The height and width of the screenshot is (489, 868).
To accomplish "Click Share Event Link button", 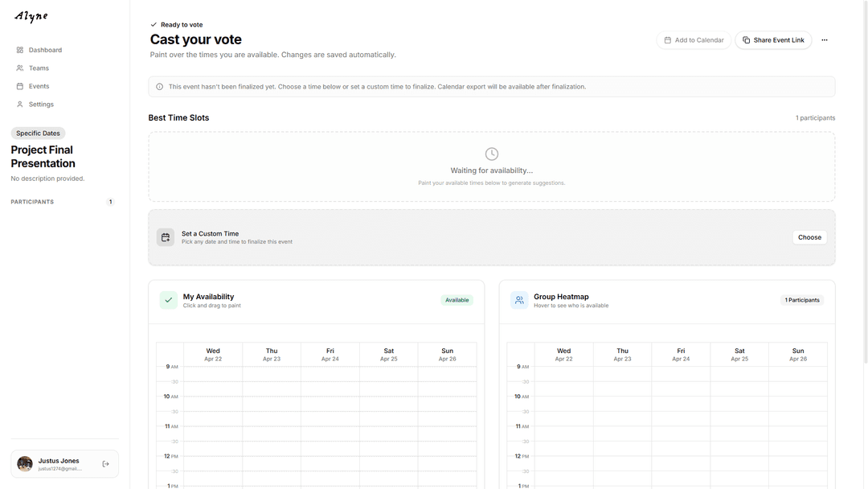I will pos(773,40).
